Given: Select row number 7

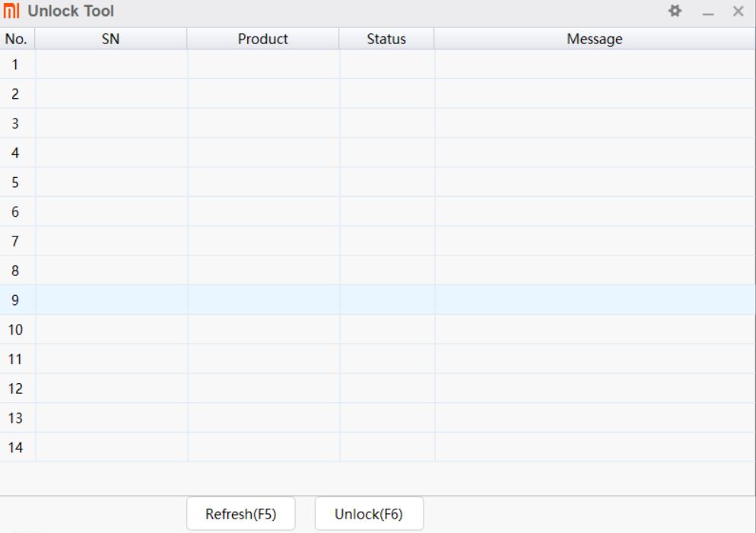Looking at the screenshot, I should [377, 241].
